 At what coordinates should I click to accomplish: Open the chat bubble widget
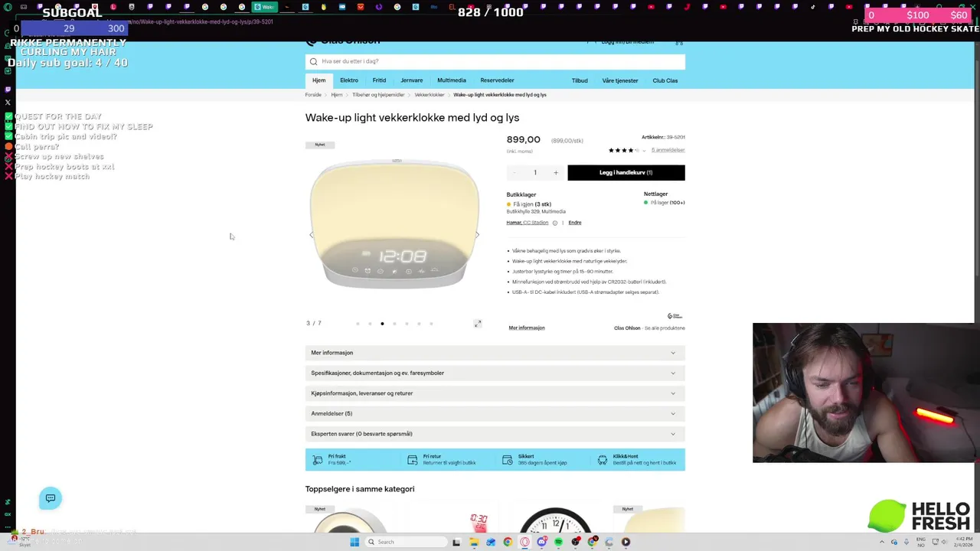click(51, 499)
